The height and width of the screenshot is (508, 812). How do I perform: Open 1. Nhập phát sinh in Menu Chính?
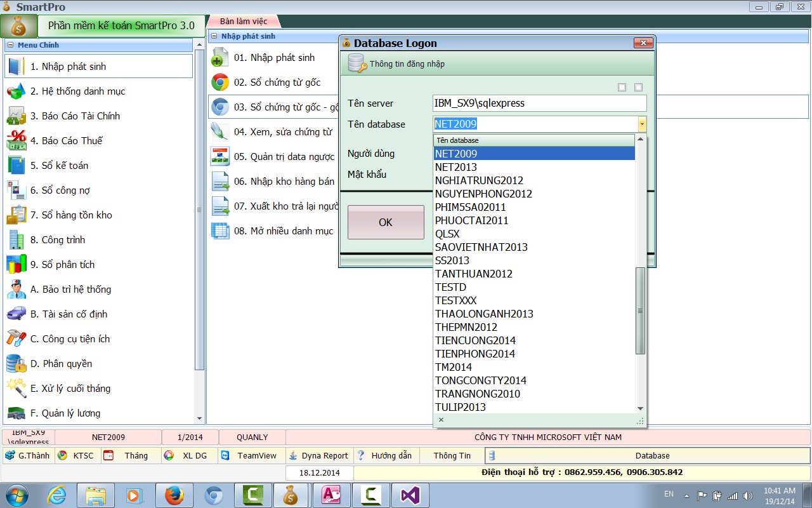98,66
